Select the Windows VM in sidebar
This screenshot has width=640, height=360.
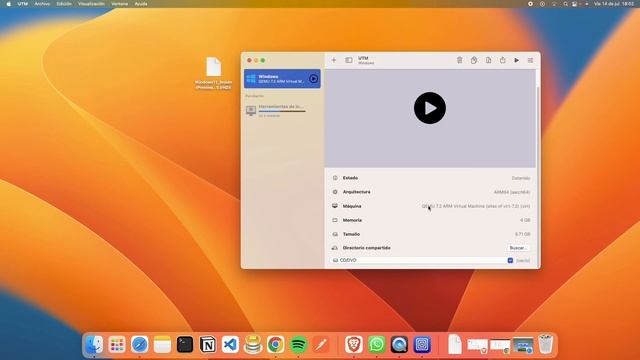(282, 79)
